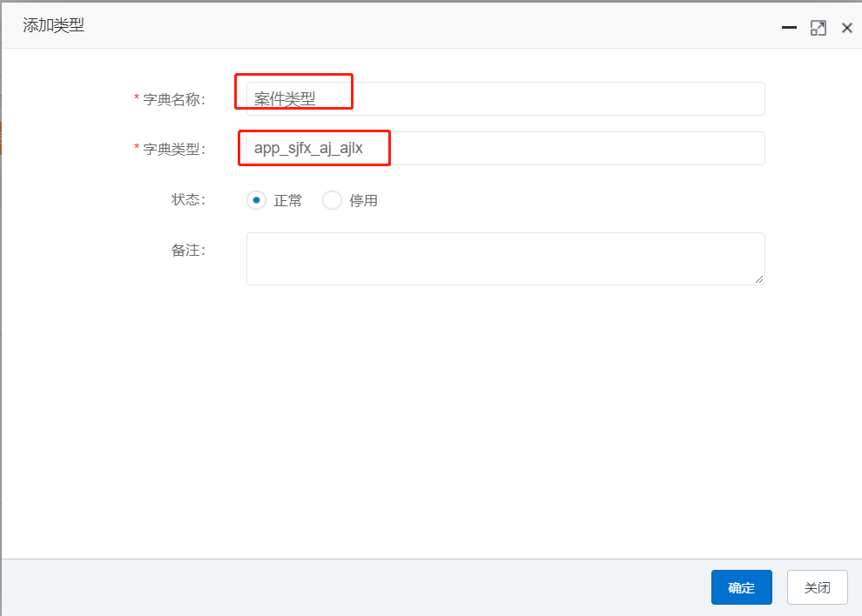Click the 状态 label text
Viewport: 862px width, 616px height.
pyautogui.click(x=188, y=199)
